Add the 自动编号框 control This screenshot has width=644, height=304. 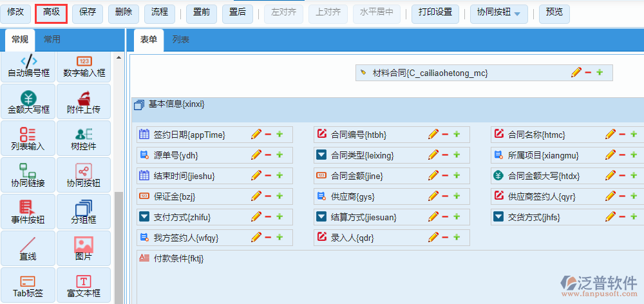point(28,66)
